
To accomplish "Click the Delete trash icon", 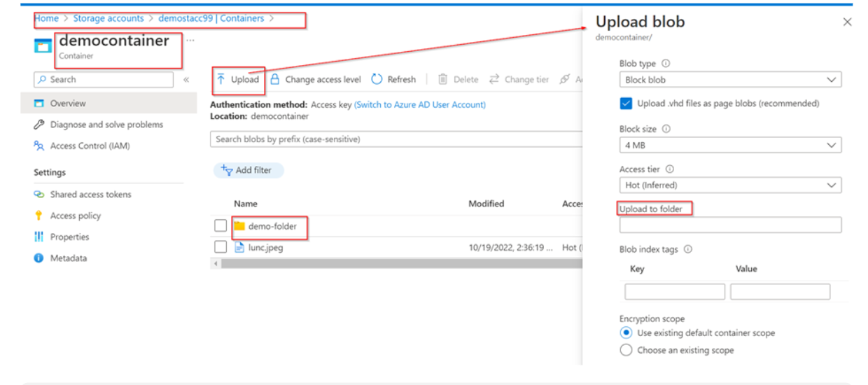I will 442,79.
